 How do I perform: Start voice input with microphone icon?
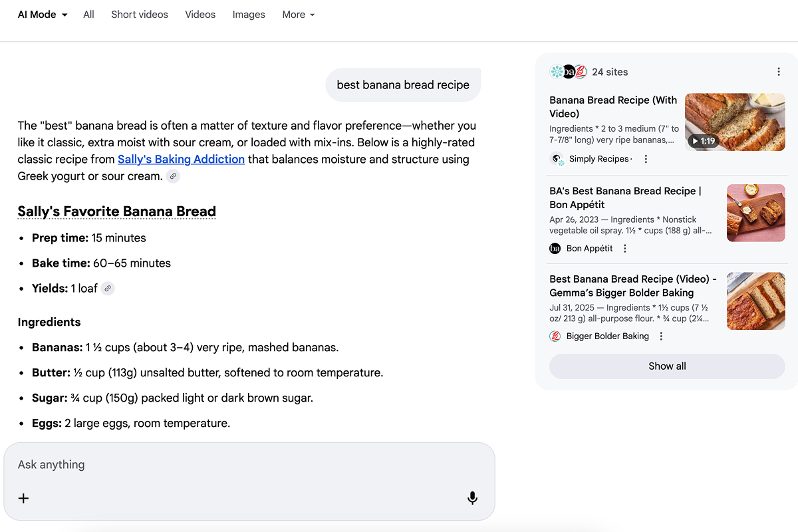pyautogui.click(x=472, y=498)
